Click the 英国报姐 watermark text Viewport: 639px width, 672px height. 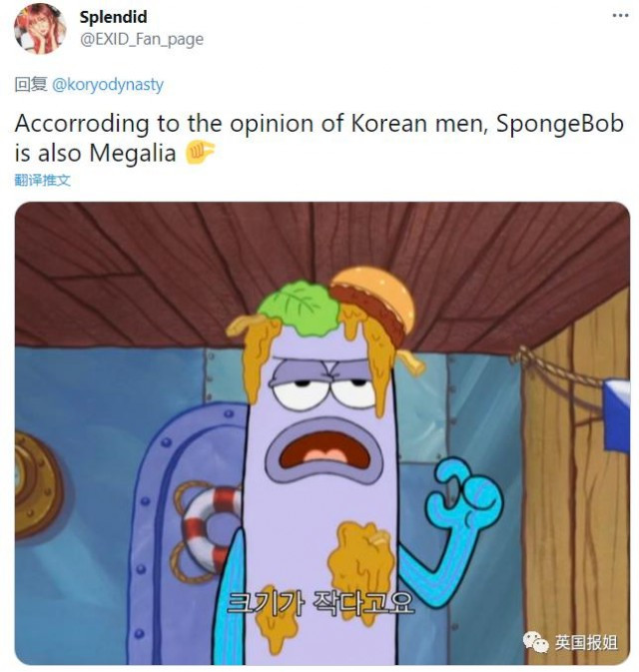tap(586, 643)
